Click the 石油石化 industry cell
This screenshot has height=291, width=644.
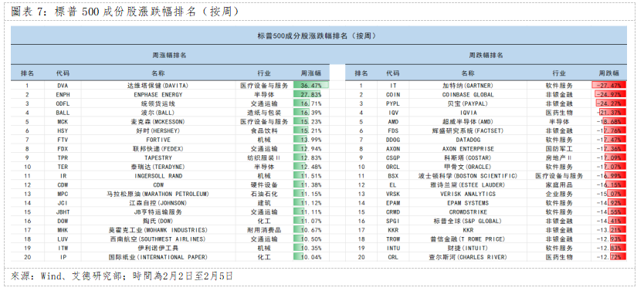click(x=264, y=195)
